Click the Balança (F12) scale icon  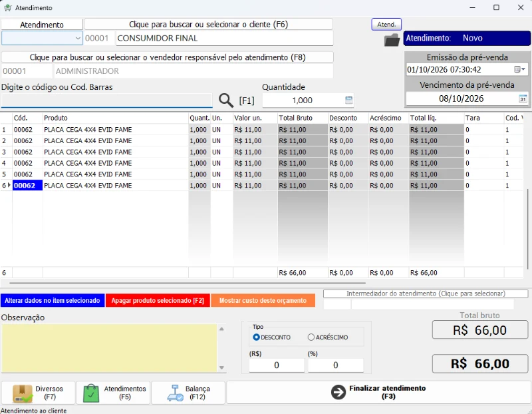coord(176,393)
